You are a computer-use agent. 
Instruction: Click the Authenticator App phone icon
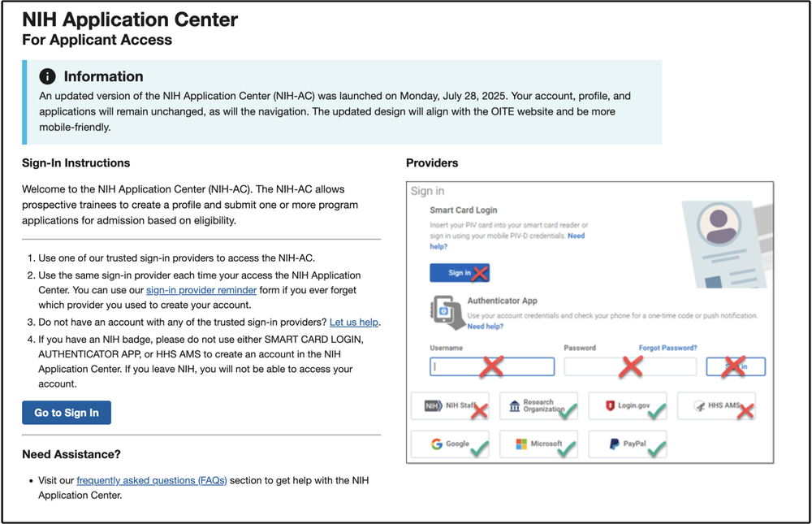[x=443, y=309]
